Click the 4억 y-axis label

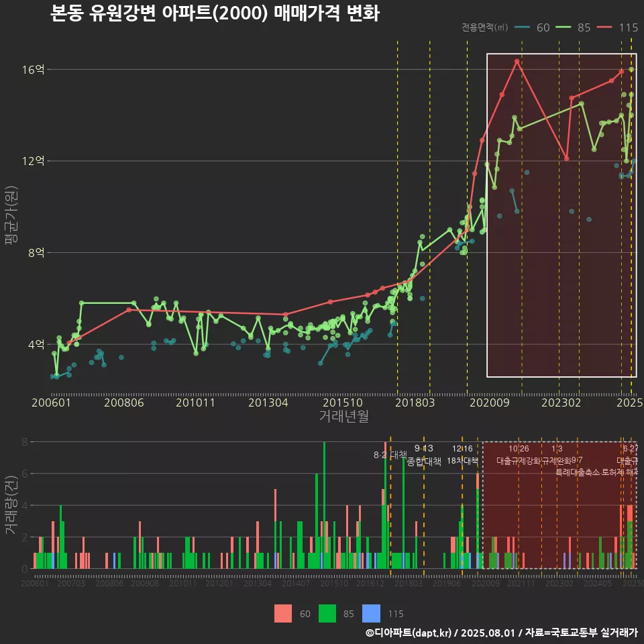pos(36,344)
